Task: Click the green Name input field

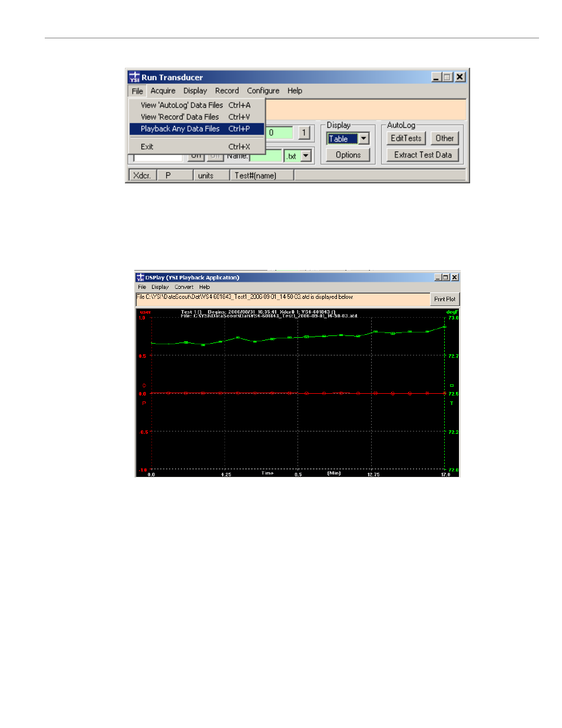Action: coord(266,157)
